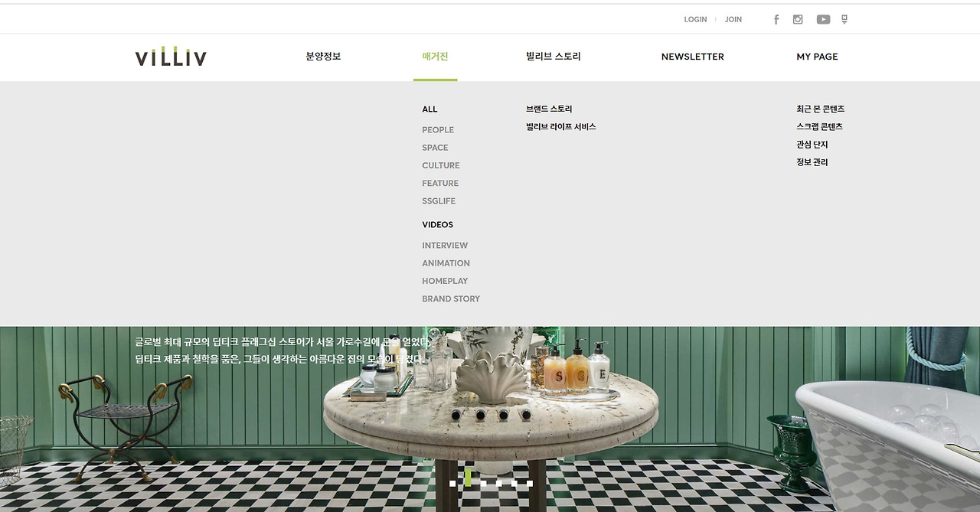Viewport: 980px width, 512px height.
Task: Select the active green carousel indicator
Action: (468, 477)
